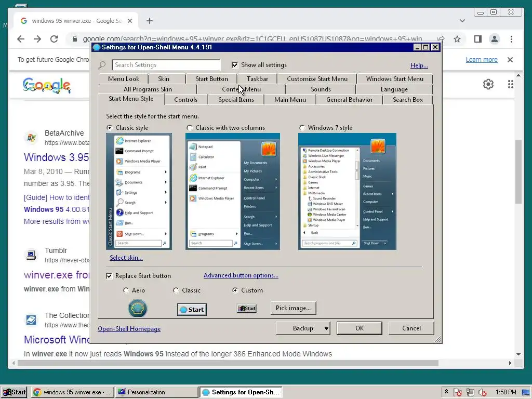Open the Windows Start Menu tab

[x=395, y=79]
